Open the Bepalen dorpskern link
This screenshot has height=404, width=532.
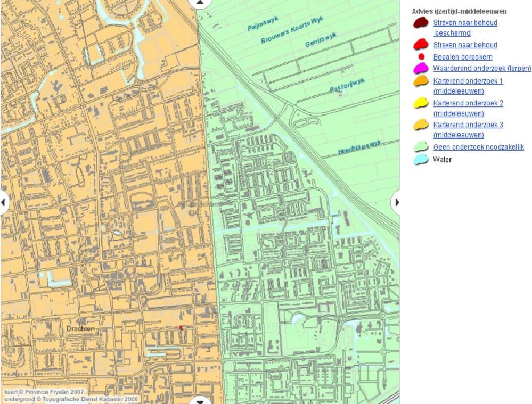point(462,57)
